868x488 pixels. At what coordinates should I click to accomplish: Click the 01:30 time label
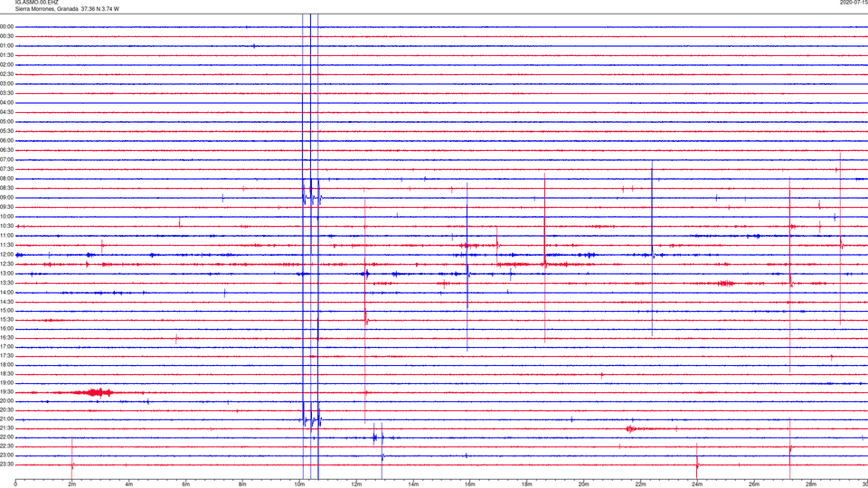(7, 55)
